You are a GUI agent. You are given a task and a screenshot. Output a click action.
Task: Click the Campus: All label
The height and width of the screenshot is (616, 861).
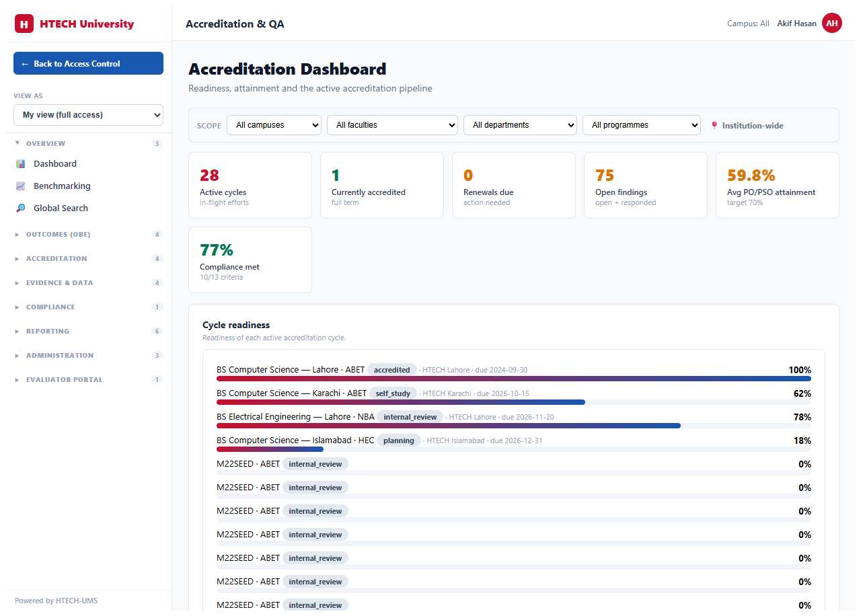point(748,24)
